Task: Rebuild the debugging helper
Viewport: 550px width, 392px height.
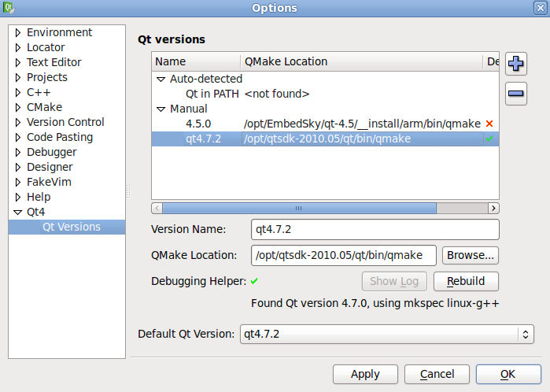Action: tap(466, 281)
